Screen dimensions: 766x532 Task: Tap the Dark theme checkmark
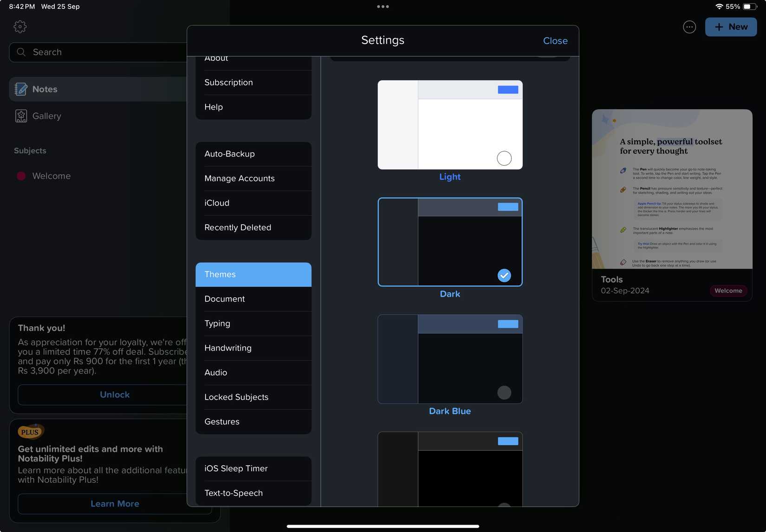[504, 275]
